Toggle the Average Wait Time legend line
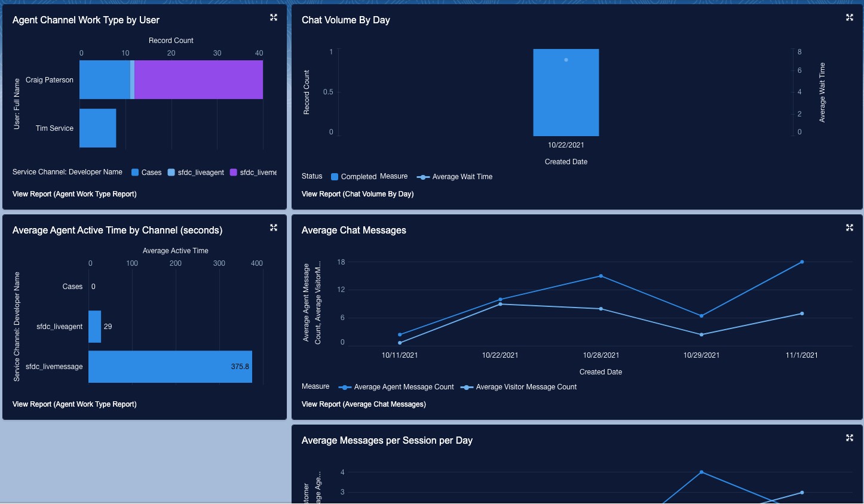Viewport: 864px width, 504px height. coord(424,177)
